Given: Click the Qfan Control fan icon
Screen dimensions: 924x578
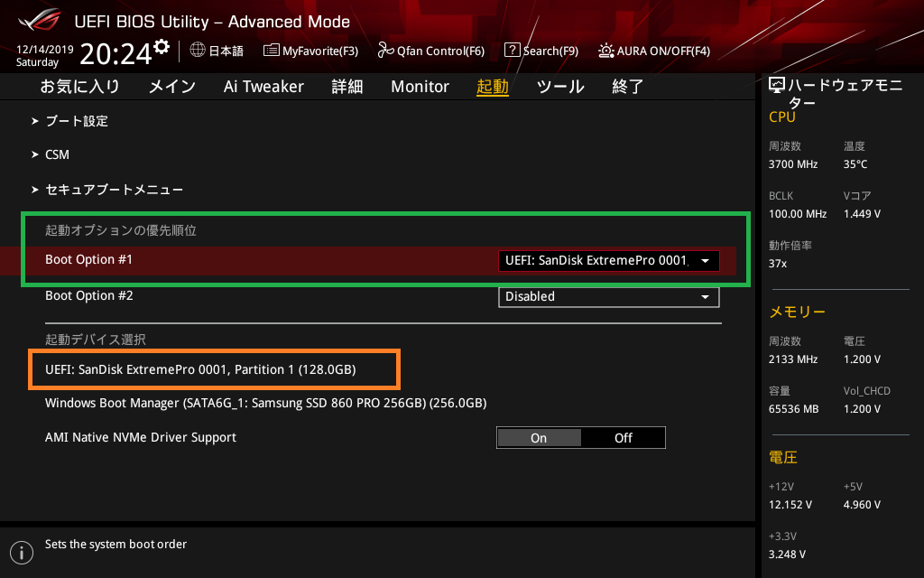Looking at the screenshot, I should coord(385,51).
